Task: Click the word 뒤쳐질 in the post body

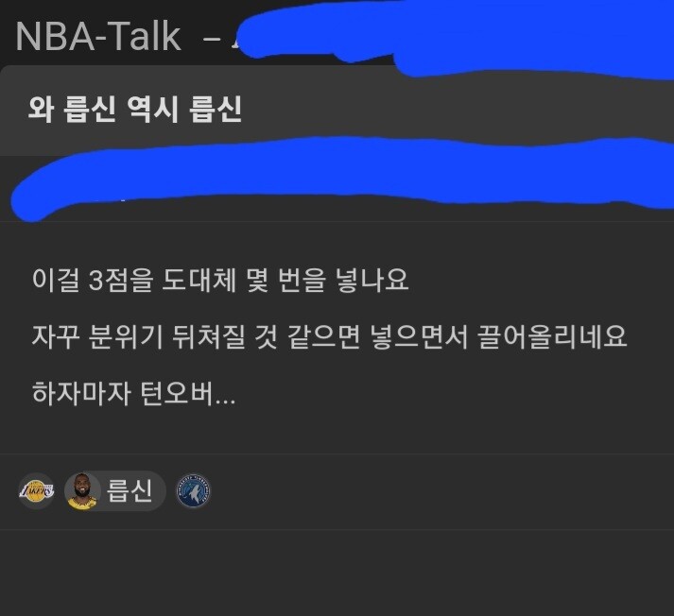Action: coord(209,336)
